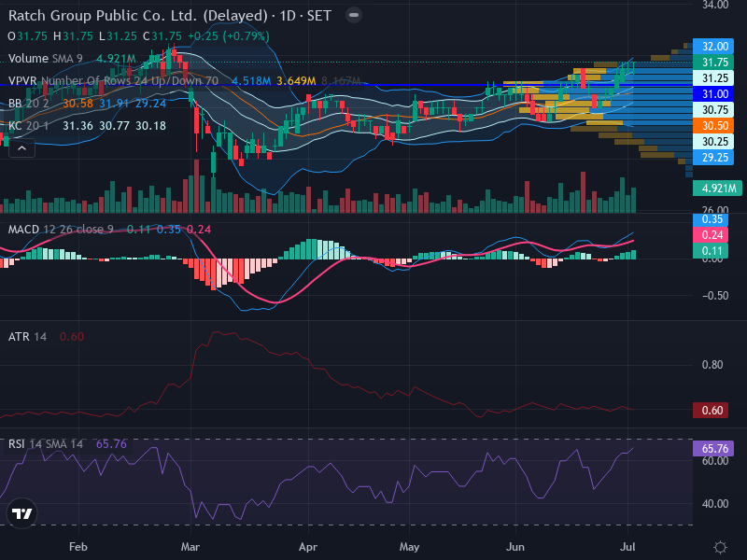This screenshot has width=747, height=560.
Task: Open the TradingView logo
Action: [21, 513]
